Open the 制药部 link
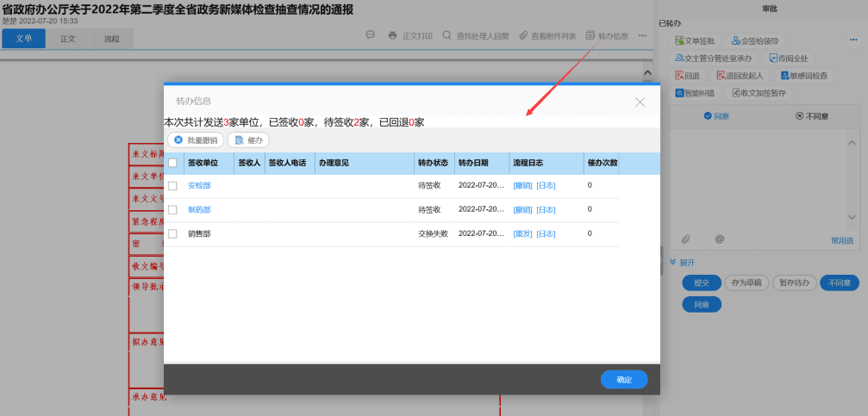Viewport: 868px width, 416px height. pyautogui.click(x=199, y=209)
